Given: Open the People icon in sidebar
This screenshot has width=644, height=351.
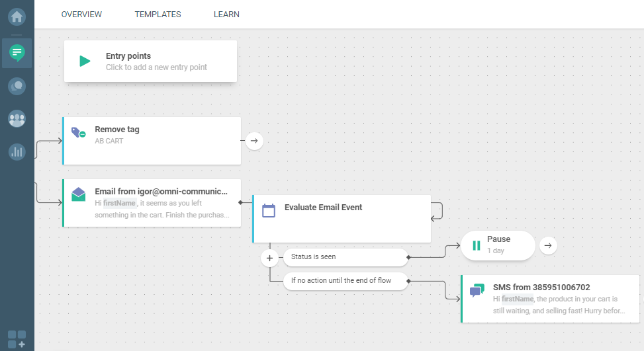Looking at the screenshot, I should (x=17, y=119).
